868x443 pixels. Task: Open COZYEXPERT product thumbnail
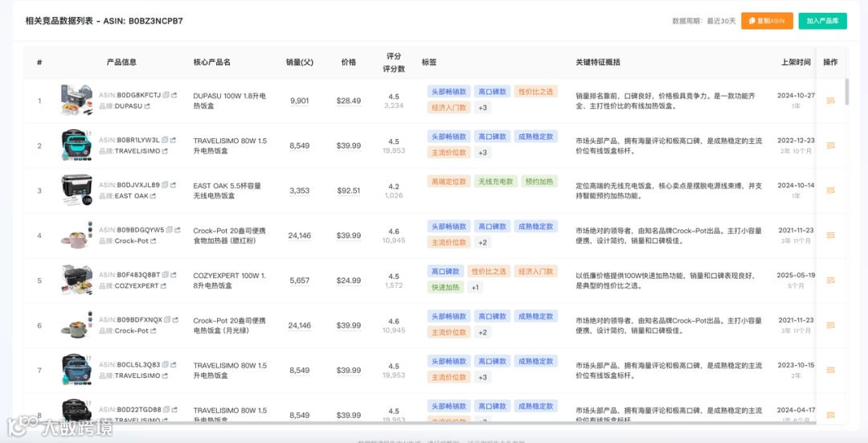click(x=76, y=281)
